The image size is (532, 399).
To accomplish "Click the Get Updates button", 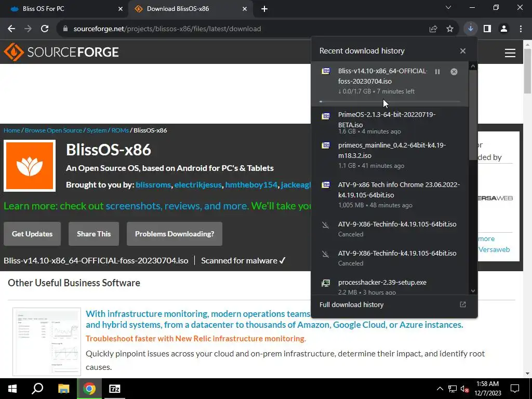I will tap(32, 234).
